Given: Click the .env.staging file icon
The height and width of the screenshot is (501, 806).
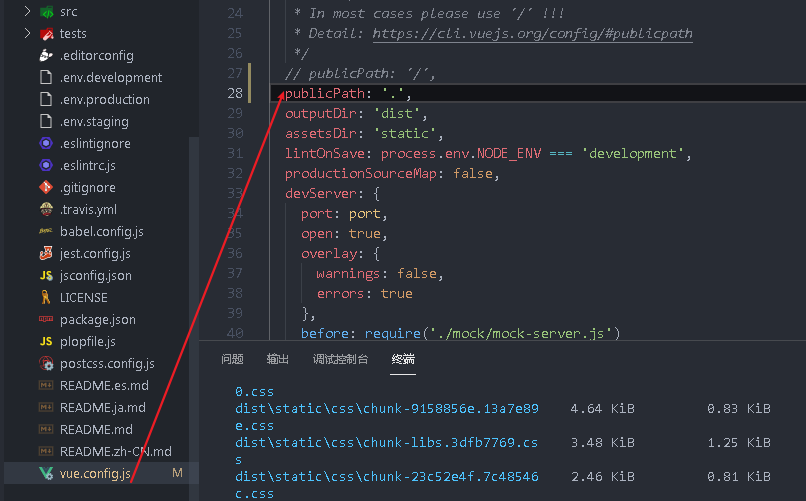Looking at the screenshot, I should tap(46, 122).
